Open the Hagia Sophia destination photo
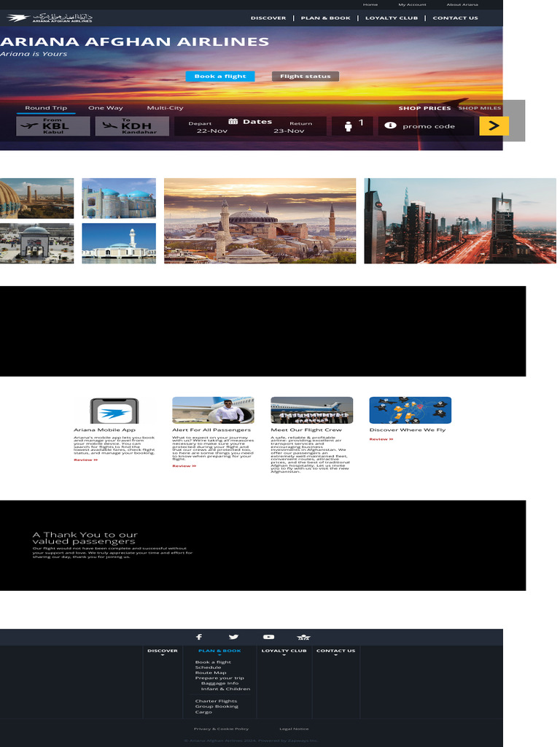This screenshot has width=560, height=747. [x=260, y=221]
